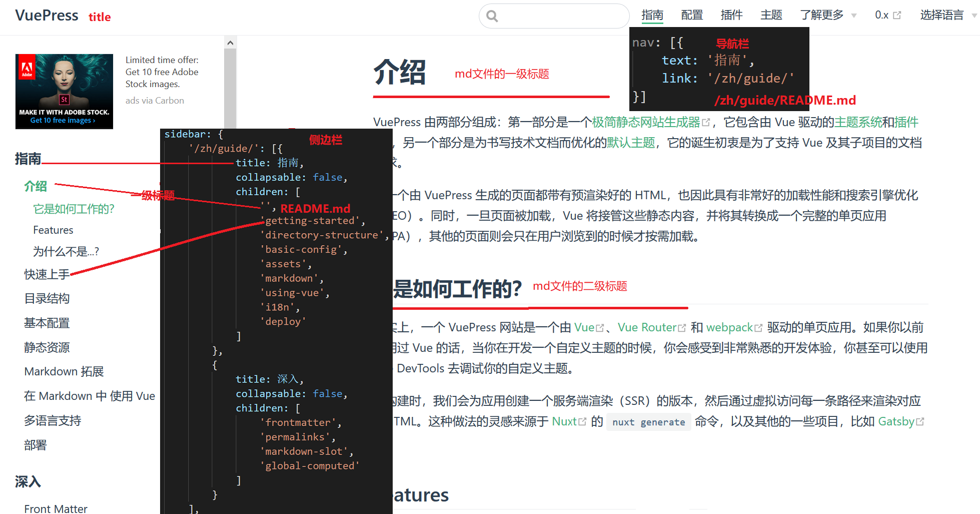The image size is (980, 514).
Task: Click the nuxt generate code snippet
Action: point(649,422)
